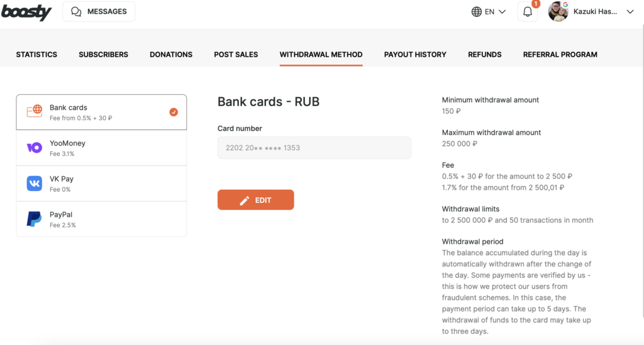Screen dimensions: 644x345
Task: Click the globe language icon
Action: point(477,12)
